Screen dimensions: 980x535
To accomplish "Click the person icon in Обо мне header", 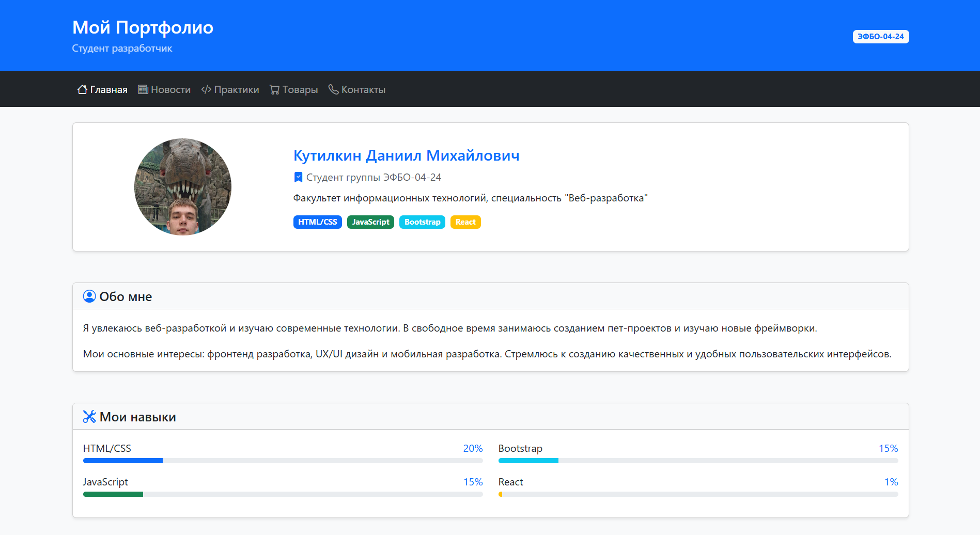I will coord(89,296).
